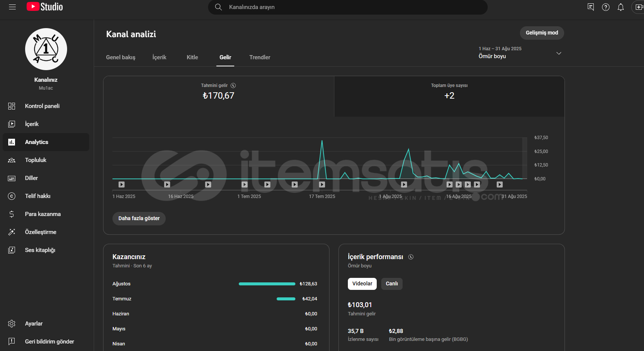Click the video marker at 1 Haz 2025

pos(121,184)
